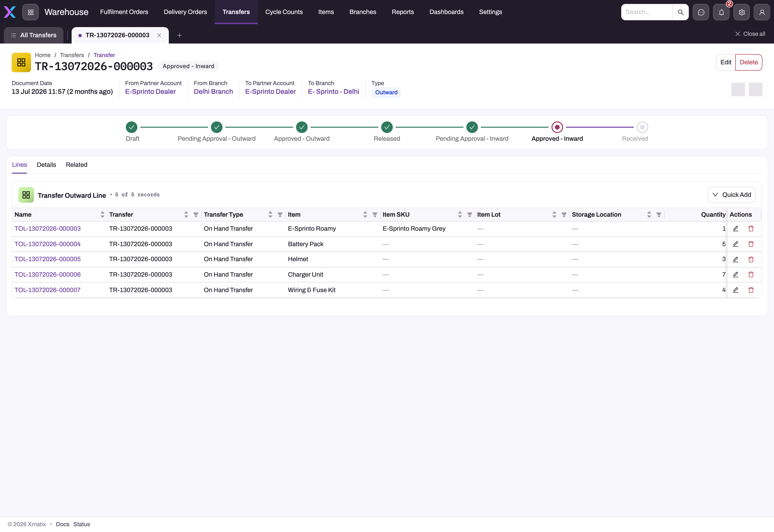Open the app launcher grid icon
This screenshot has height=532, width=774.
31,12
